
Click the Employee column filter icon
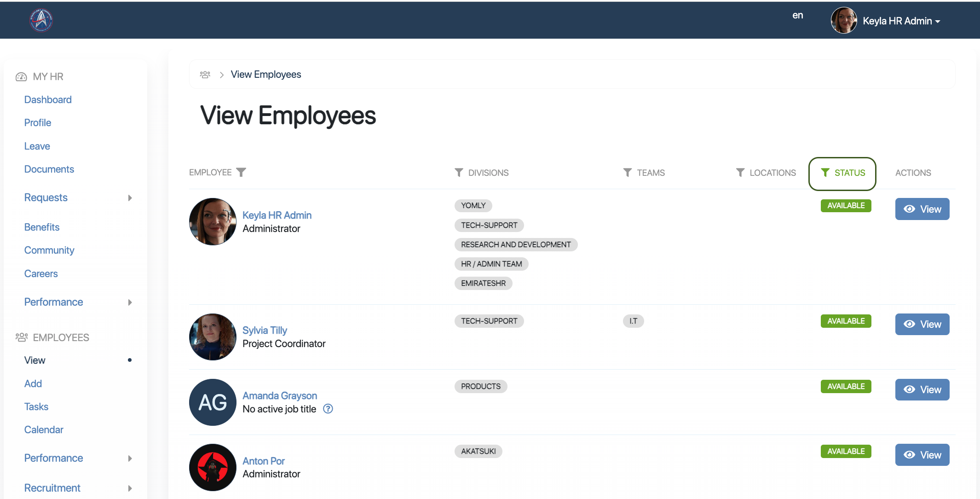click(x=241, y=172)
